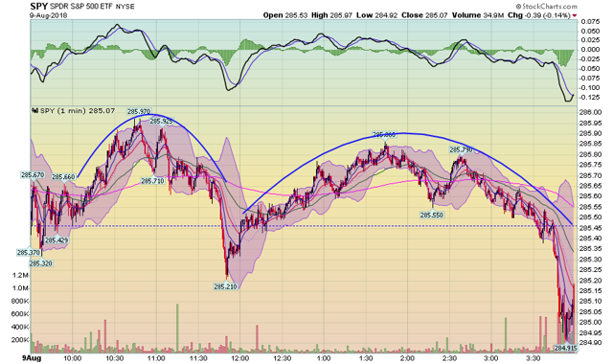613x364 pixels.
Task: Click the 285.75 price axis label
Action: point(591,165)
